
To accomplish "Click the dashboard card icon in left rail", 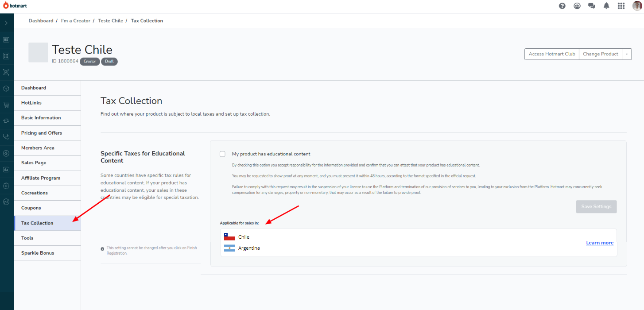I will [6, 39].
